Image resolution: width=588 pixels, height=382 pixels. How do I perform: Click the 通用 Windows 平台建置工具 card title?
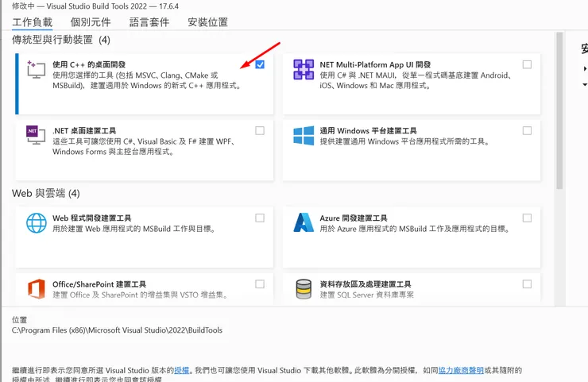coord(368,131)
